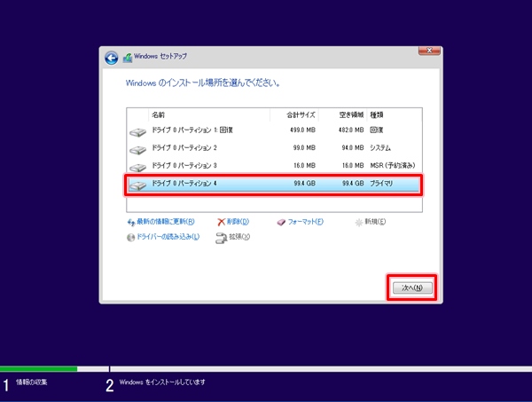Click the プライマリ type cell

pos(381,184)
